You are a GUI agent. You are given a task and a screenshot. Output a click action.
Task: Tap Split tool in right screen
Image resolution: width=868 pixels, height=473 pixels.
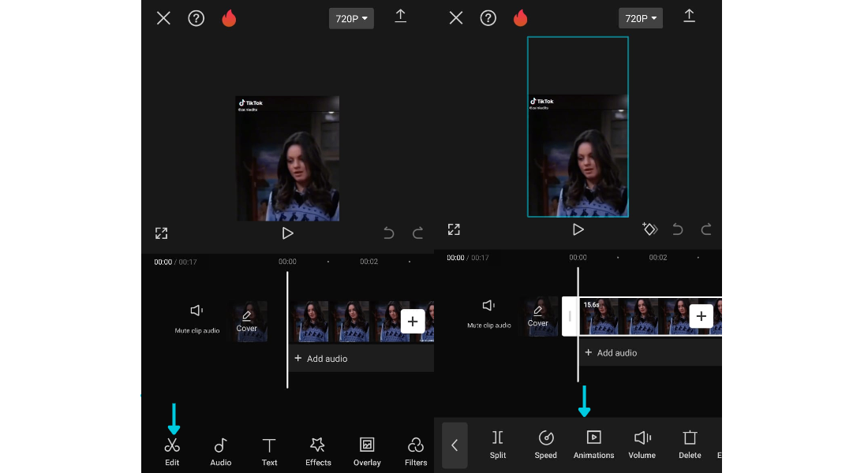(x=498, y=445)
